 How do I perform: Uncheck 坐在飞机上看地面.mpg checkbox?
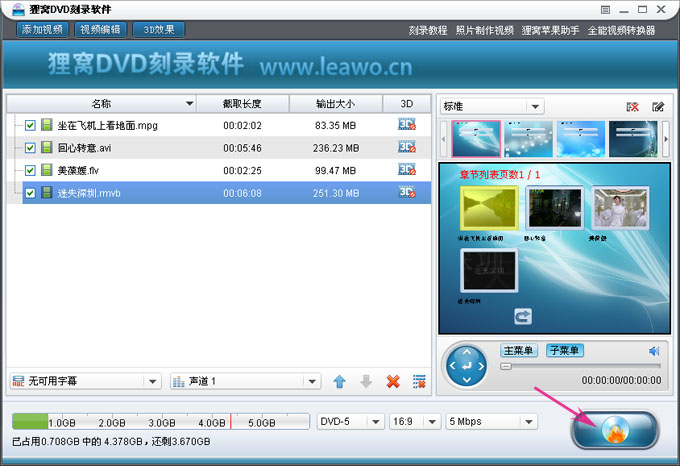click(30, 125)
